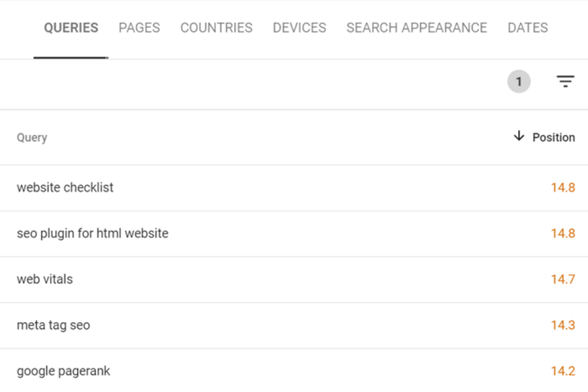Switch to the DEVICES tab
Screen dimensions: 588x392
click(299, 28)
